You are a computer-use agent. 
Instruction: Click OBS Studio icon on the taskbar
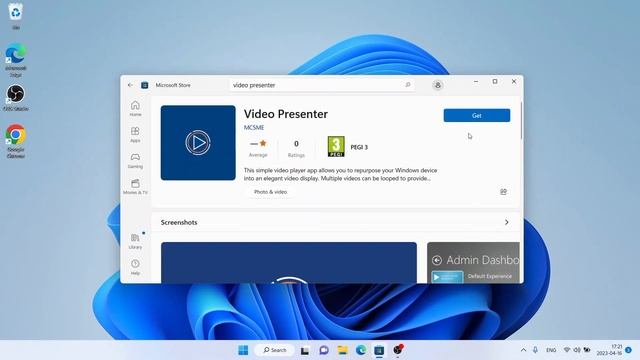398,350
